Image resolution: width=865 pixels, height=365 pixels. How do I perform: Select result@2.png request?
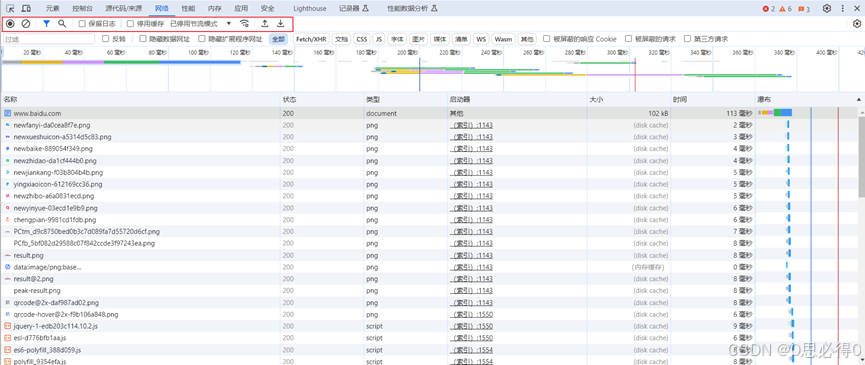point(429,279)
